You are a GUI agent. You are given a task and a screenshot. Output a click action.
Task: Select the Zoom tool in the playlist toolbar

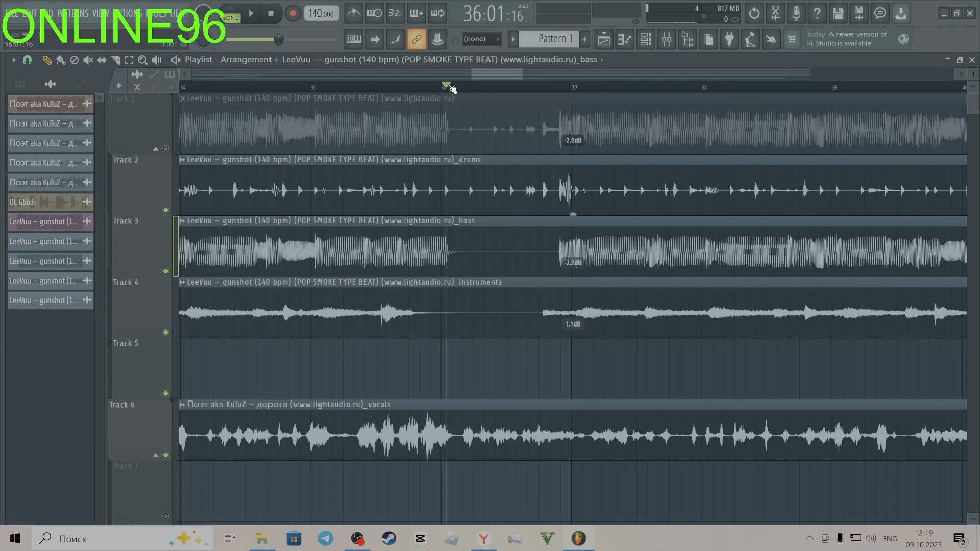(x=143, y=60)
